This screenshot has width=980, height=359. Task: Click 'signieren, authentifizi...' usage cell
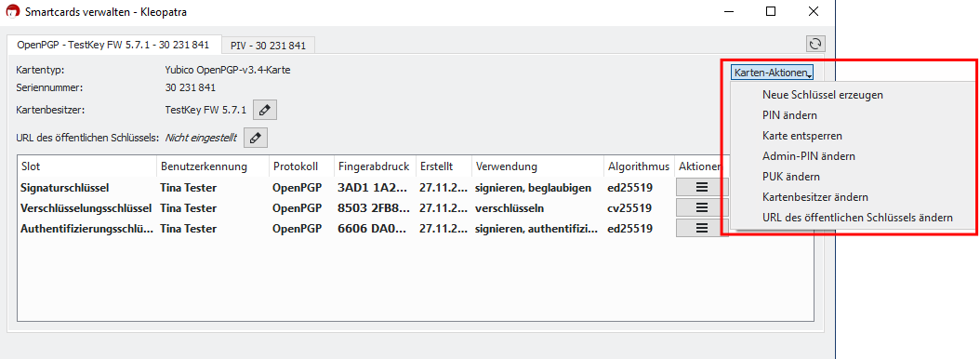[536, 229]
